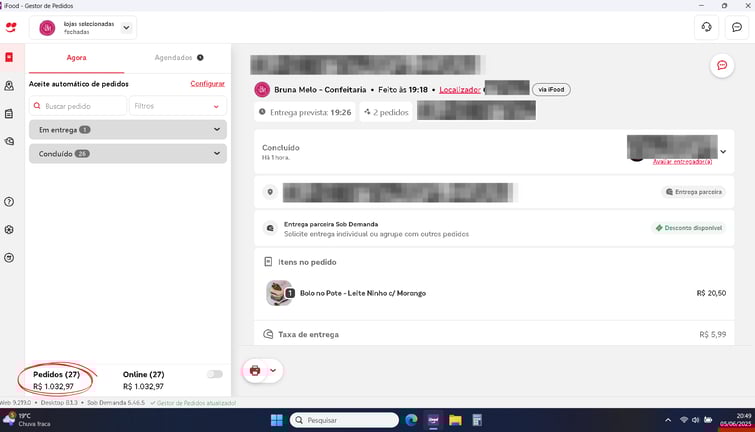Switch to the Agendados tab
The width and height of the screenshot is (755, 432).
pos(179,58)
